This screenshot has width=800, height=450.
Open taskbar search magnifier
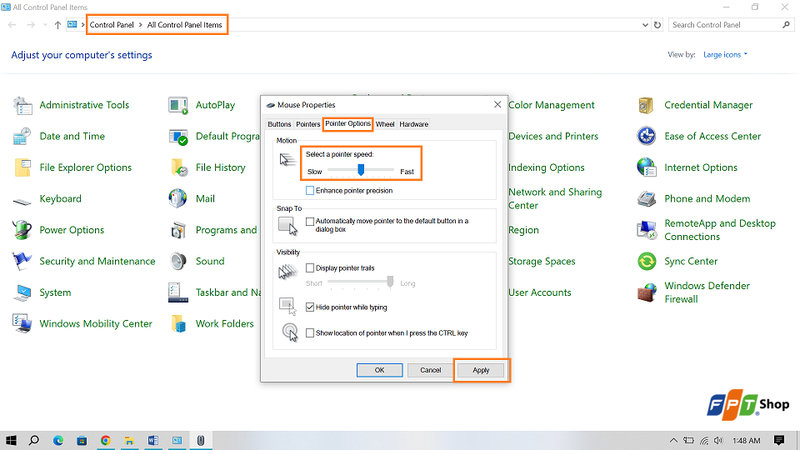click(x=34, y=440)
